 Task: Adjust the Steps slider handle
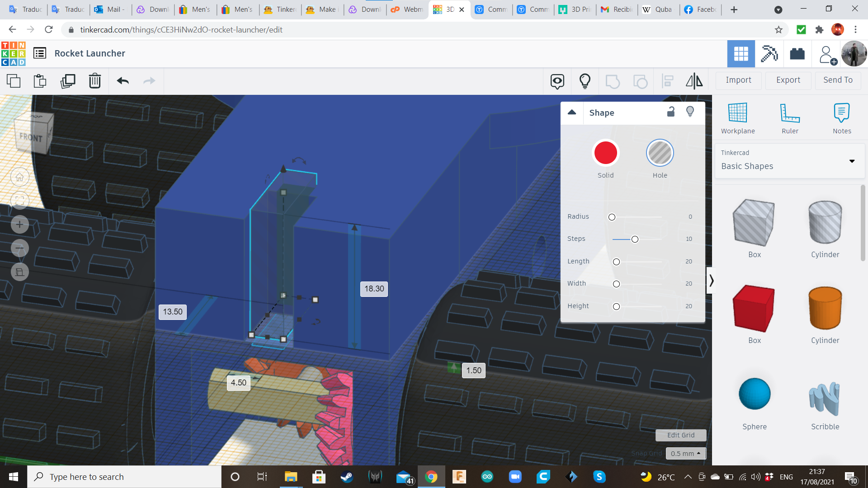pos(635,239)
